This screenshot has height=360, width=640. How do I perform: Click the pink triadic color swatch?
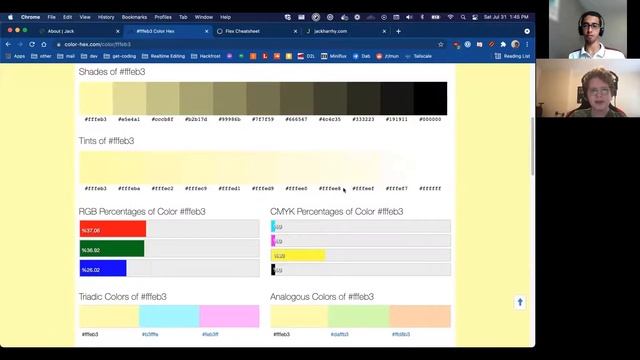[x=229, y=316]
